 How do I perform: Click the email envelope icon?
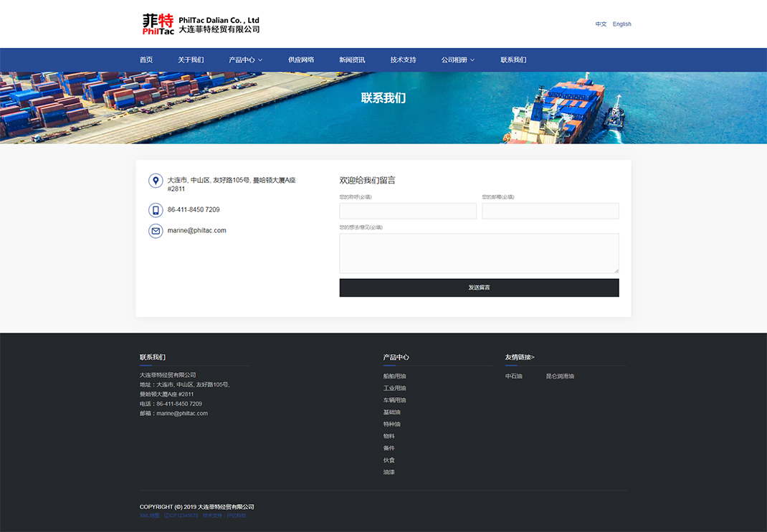point(156,231)
